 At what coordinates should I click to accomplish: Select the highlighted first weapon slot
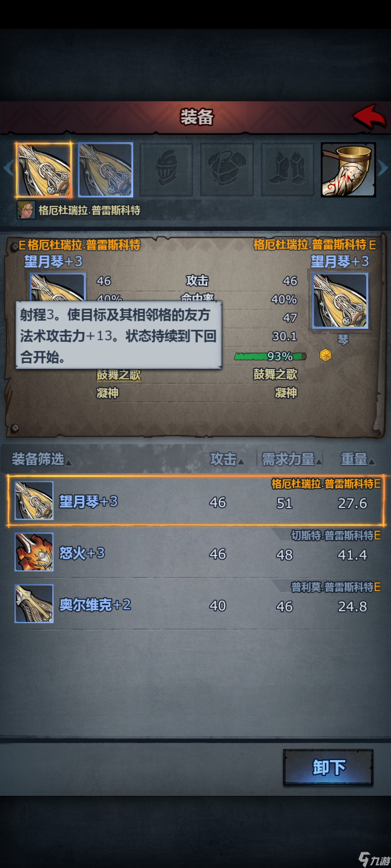(x=44, y=170)
